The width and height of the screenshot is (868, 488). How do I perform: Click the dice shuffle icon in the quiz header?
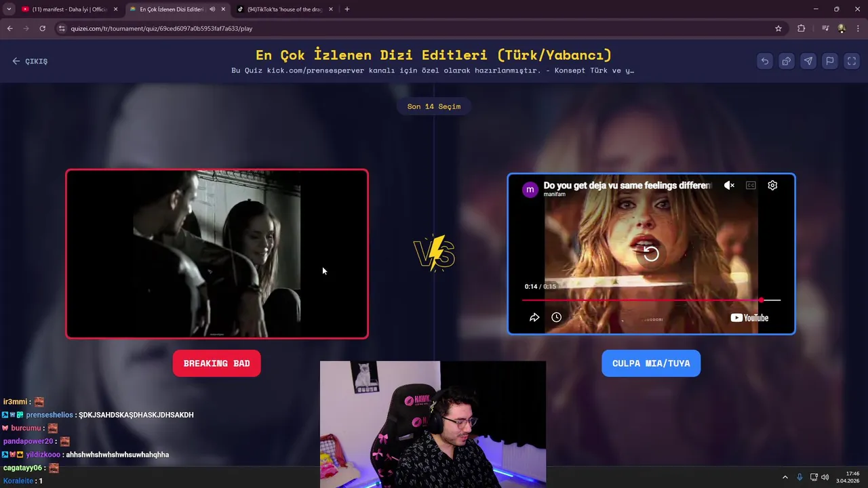pos(787,61)
